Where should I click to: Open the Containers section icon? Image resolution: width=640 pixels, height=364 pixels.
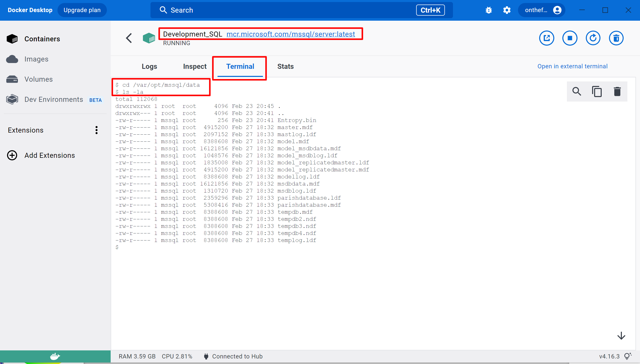12,39
